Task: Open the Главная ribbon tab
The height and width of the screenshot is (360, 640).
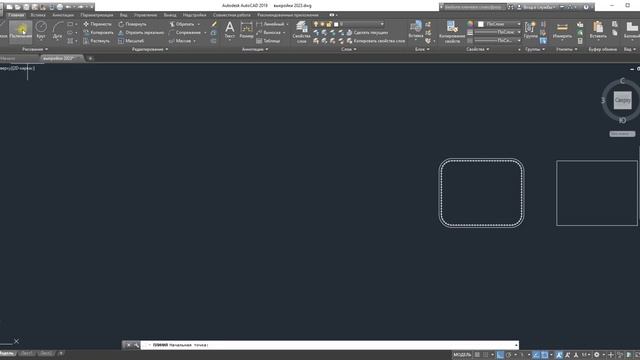Action: tap(16, 15)
